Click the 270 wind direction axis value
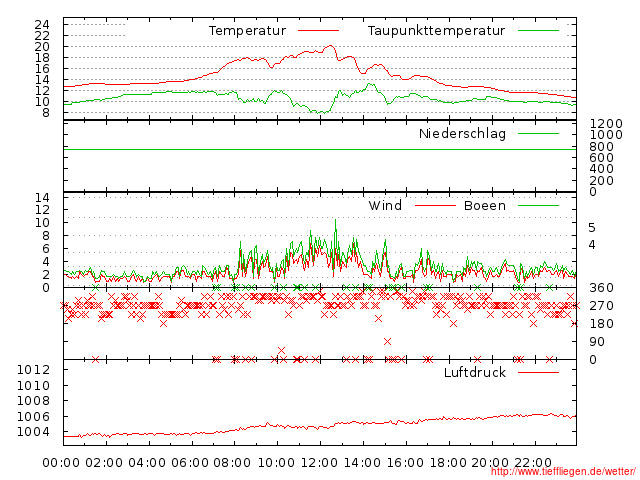 [601, 306]
